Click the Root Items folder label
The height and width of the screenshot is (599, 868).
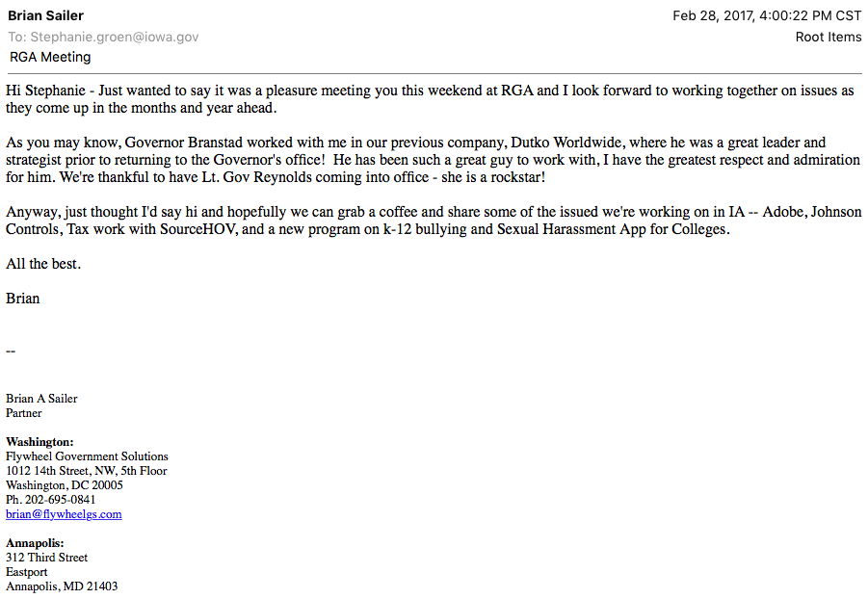tap(829, 37)
